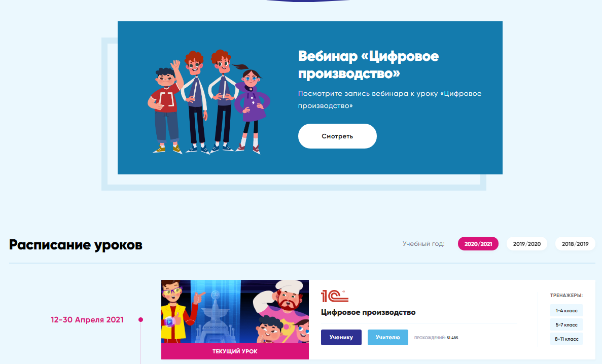The image size is (602, 364).
Task: Click the ТЕКУЩИЙ УРОК pink label
Action: [x=235, y=351]
